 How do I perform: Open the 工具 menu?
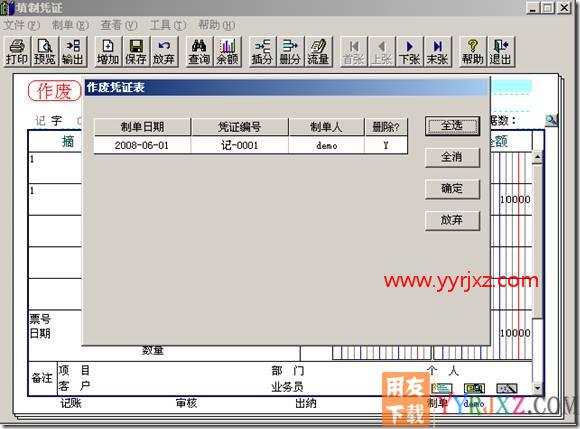(x=168, y=25)
